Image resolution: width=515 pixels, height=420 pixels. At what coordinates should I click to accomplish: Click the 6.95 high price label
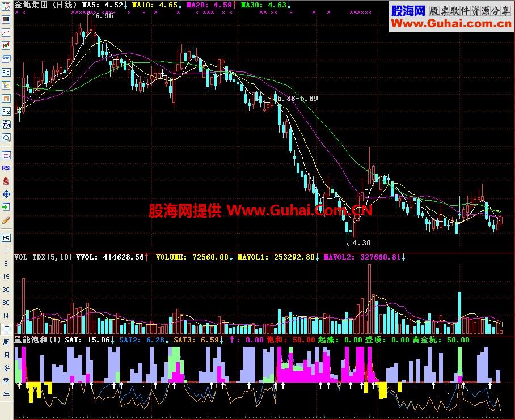coord(104,16)
